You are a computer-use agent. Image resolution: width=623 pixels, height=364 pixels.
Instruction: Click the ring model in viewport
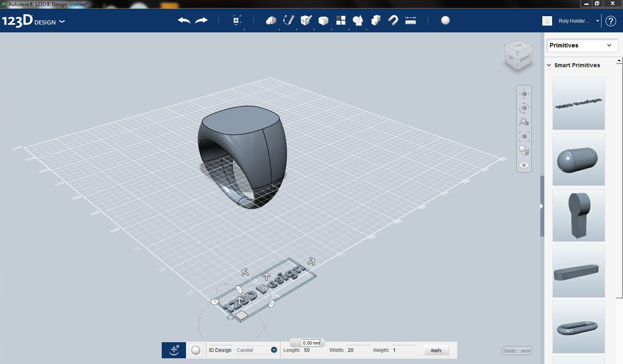[242, 157]
